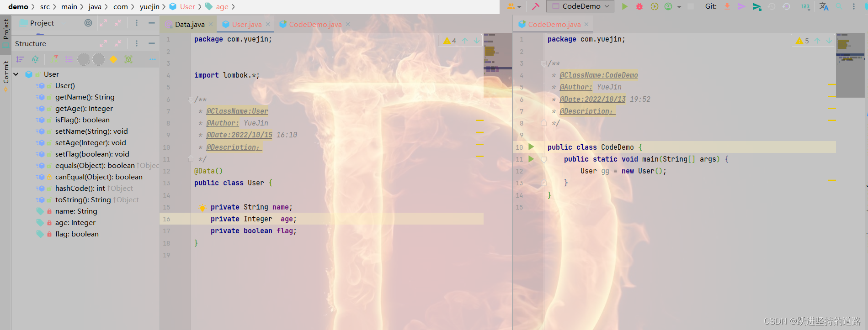Open the CodeDemo run configuration dropdown
The image size is (868, 330).
click(580, 6)
